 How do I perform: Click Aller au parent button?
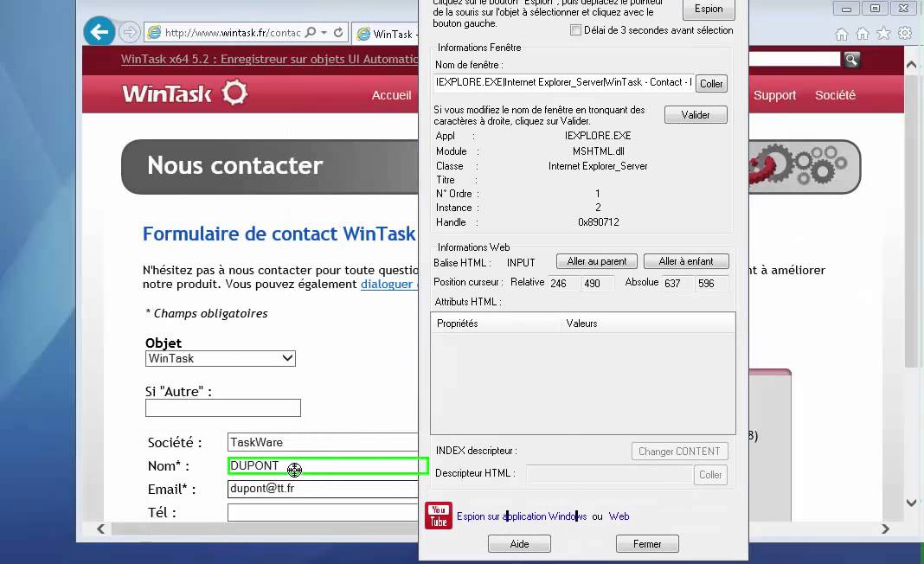click(597, 261)
